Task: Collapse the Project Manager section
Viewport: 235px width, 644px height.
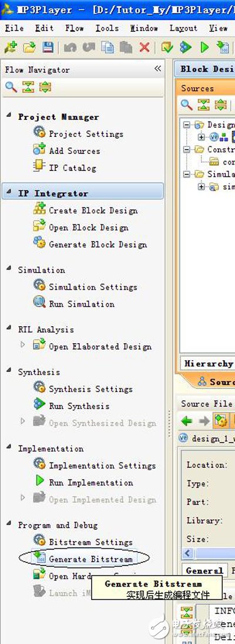Action: [x=9, y=116]
